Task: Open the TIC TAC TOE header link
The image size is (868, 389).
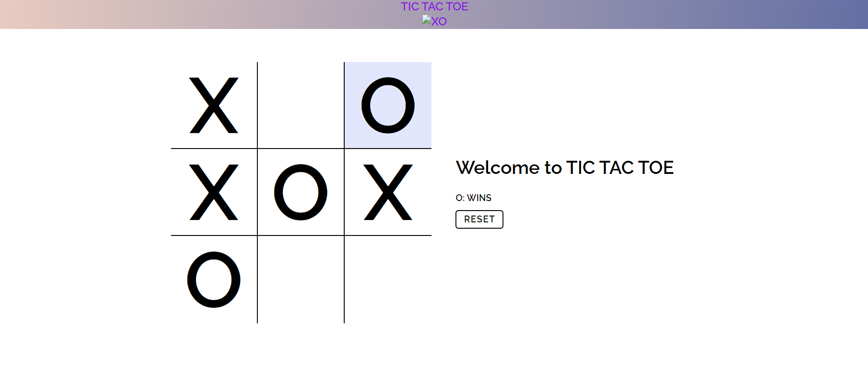Action: click(434, 7)
